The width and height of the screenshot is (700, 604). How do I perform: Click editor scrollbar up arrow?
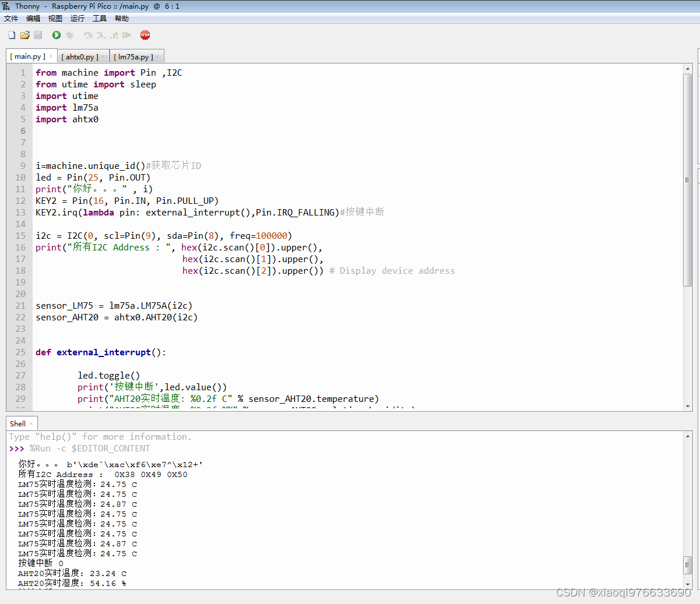(x=688, y=69)
